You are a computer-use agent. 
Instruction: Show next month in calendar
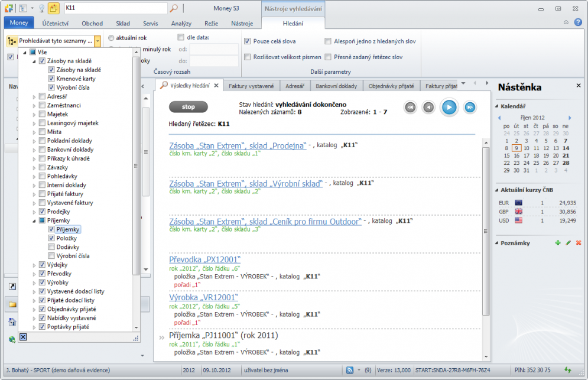point(570,118)
